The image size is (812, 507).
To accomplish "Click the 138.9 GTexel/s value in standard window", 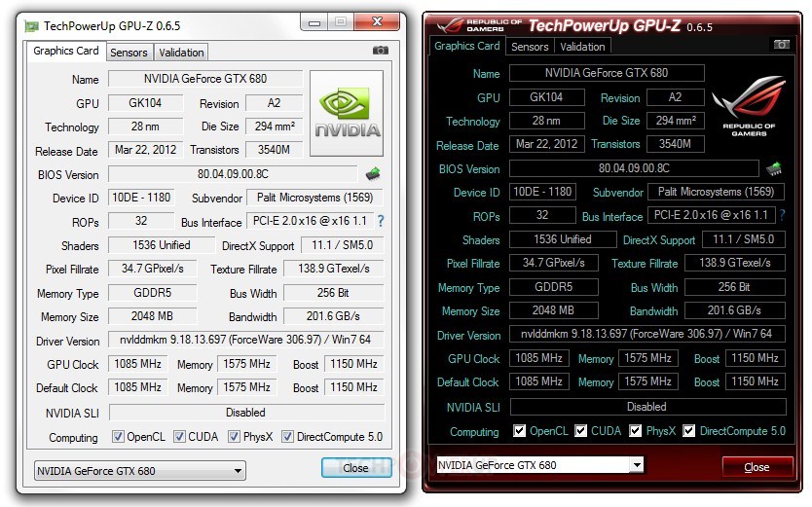I will tap(334, 269).
